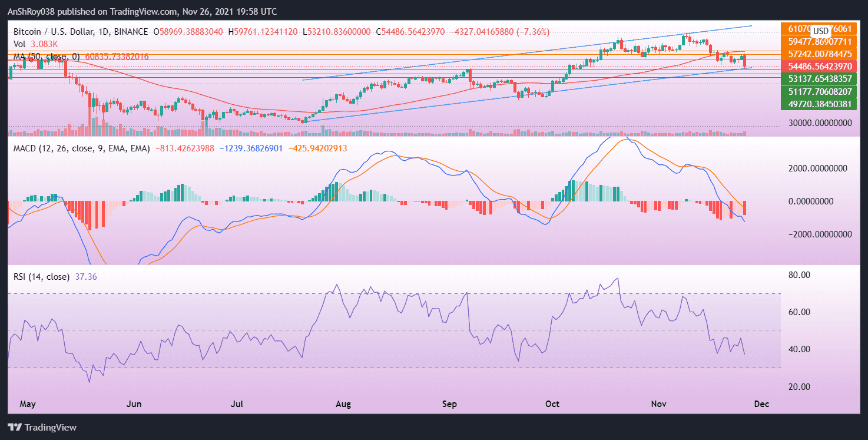Click the orange price level 59477.86907711
Image resolution: width=868 pixels, height=440 pixels.
(x=819, y=42)
